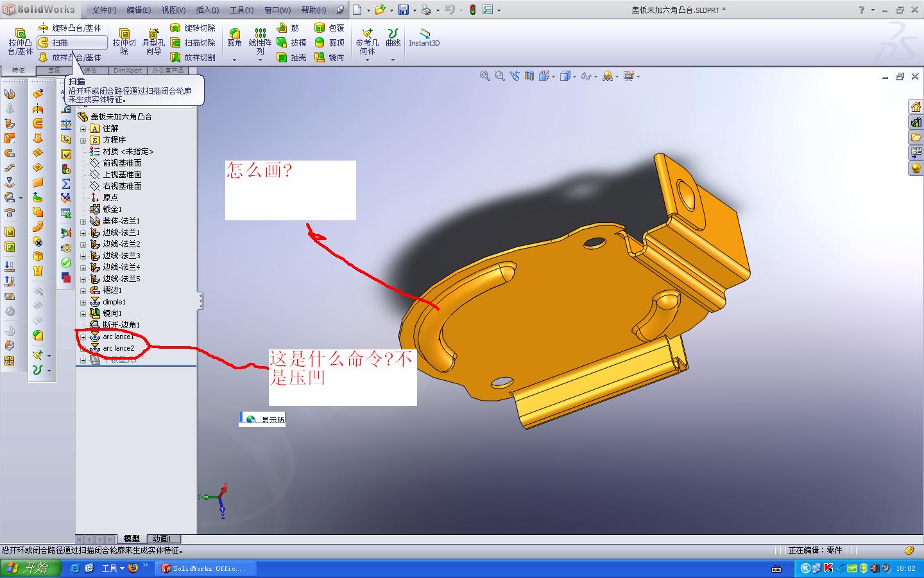Click the New document icon
The image size is (924, 578).
[357, 10]
